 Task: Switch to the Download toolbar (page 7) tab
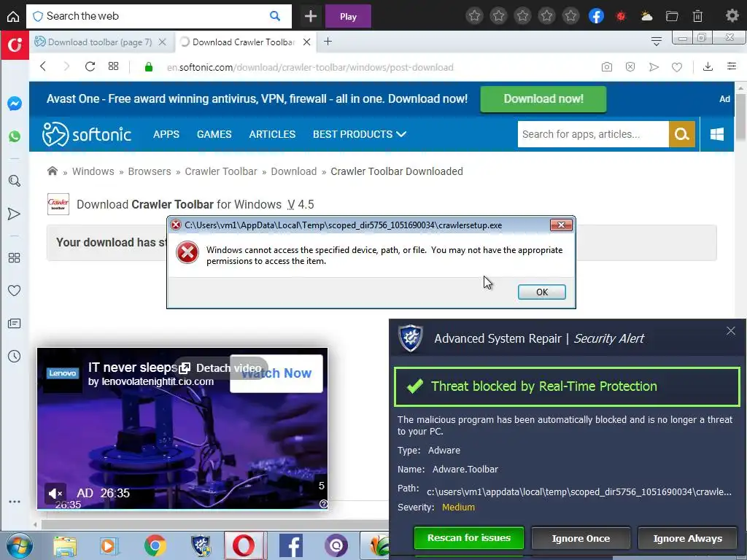99,42
